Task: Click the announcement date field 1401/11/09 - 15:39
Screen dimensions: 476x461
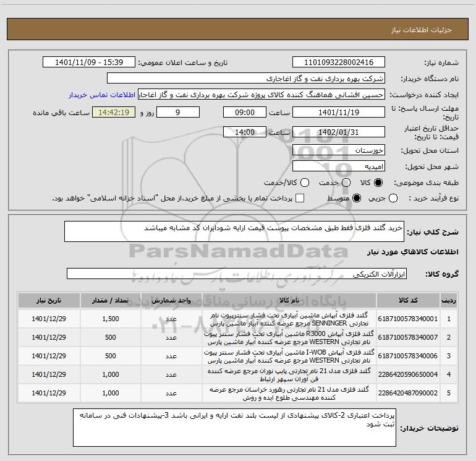Action: coord(89,62)
